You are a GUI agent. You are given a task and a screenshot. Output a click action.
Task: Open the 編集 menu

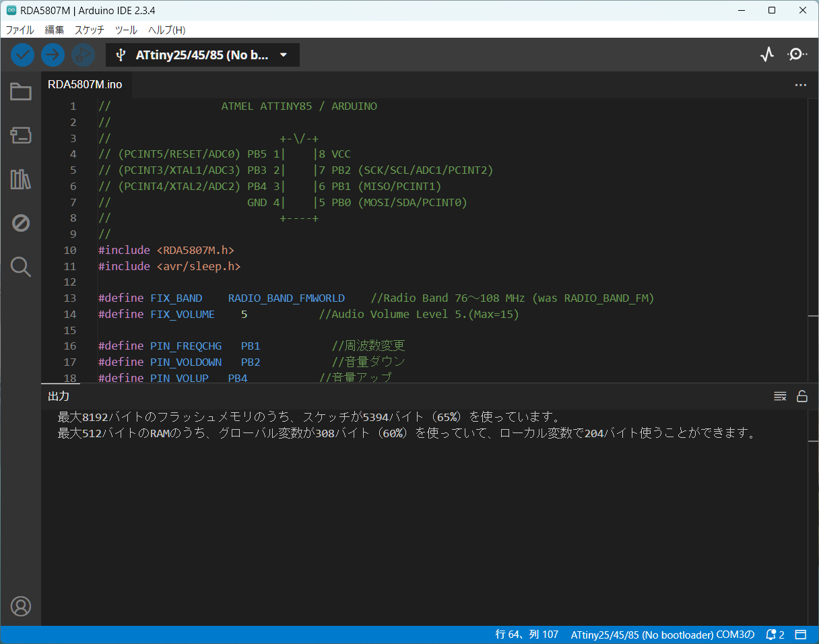(55, 30)
